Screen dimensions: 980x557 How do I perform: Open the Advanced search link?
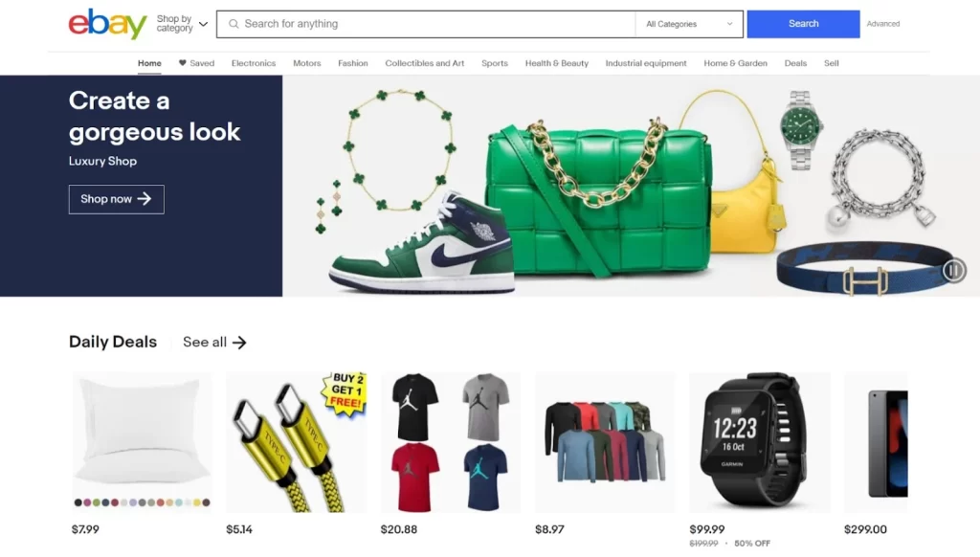click(882, 24)
